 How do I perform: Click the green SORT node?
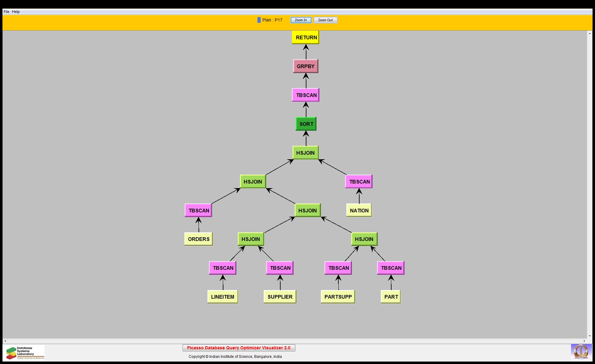coord(306,124)
